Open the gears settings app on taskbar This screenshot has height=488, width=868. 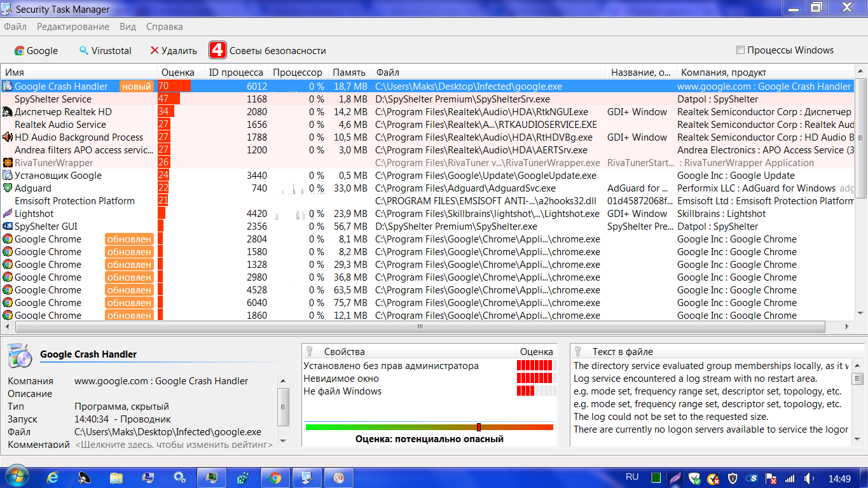pos(180,477)
